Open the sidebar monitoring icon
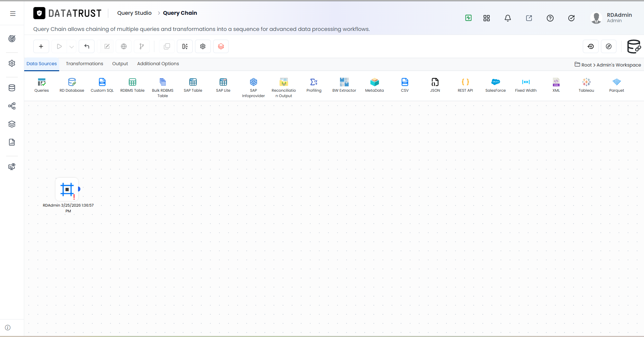 pyautogui.click(x=12, y=167)
